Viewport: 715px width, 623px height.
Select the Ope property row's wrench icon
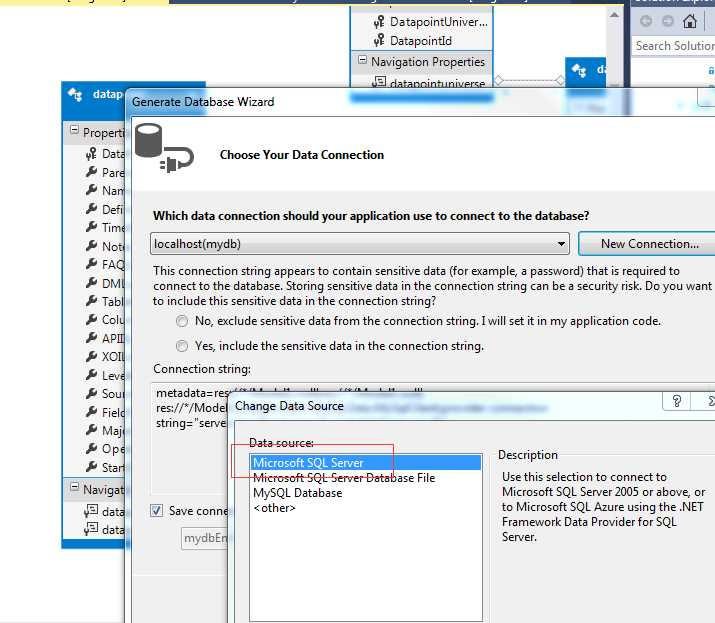click(x=91, y=449)
